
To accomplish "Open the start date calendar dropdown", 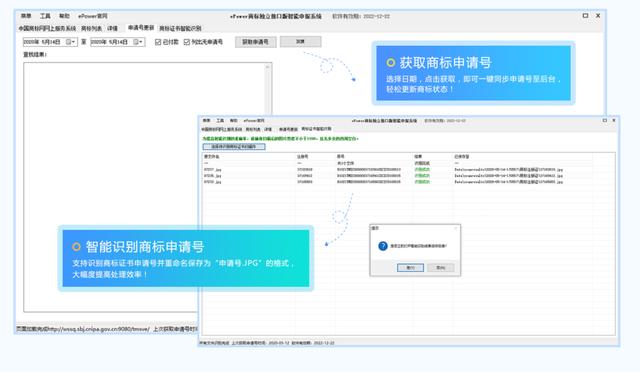I will click(71, 42).
